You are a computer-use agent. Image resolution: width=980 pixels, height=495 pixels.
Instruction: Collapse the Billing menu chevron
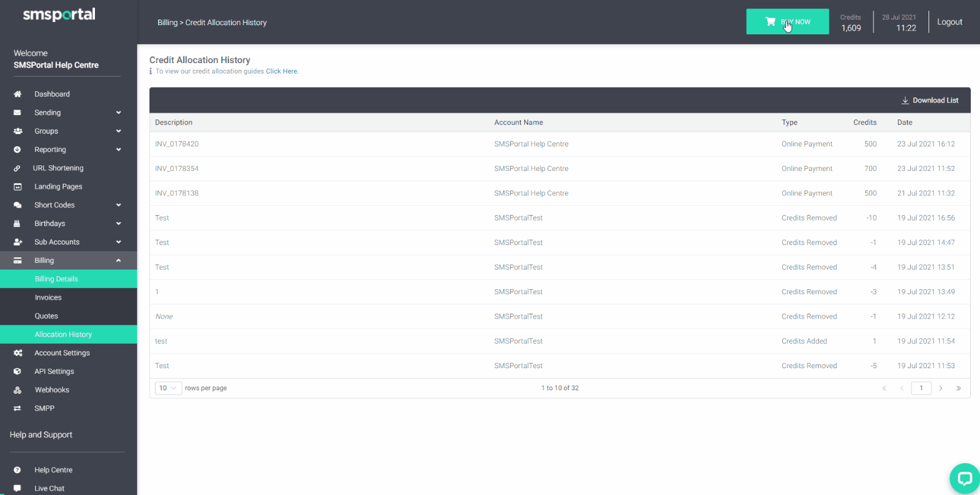[118, 260]
